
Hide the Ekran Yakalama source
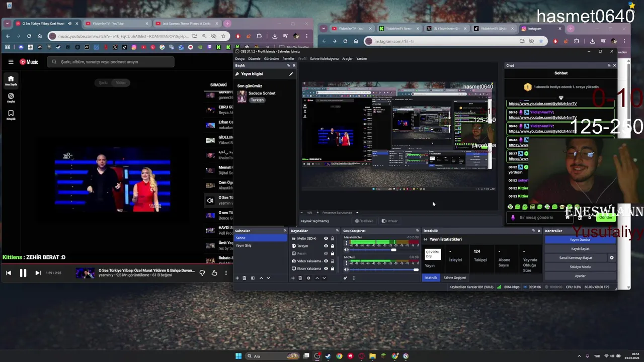(326, 268)
